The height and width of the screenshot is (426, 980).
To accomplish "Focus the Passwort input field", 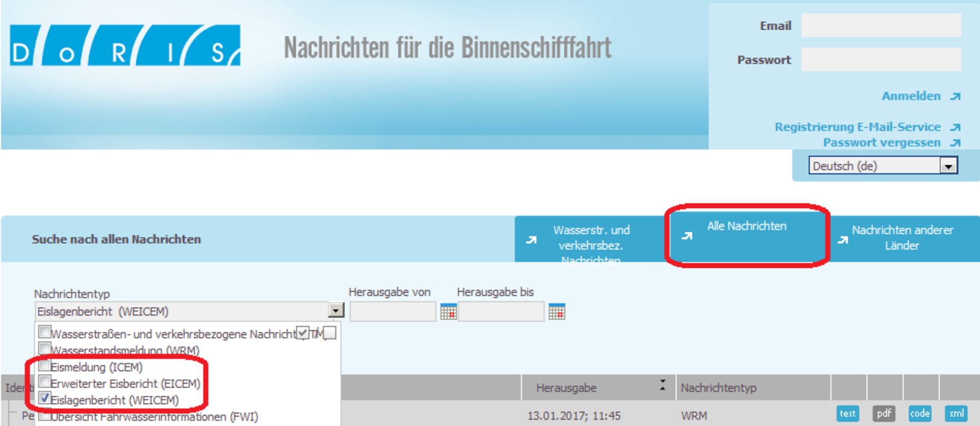I will (x=881, y=60).
